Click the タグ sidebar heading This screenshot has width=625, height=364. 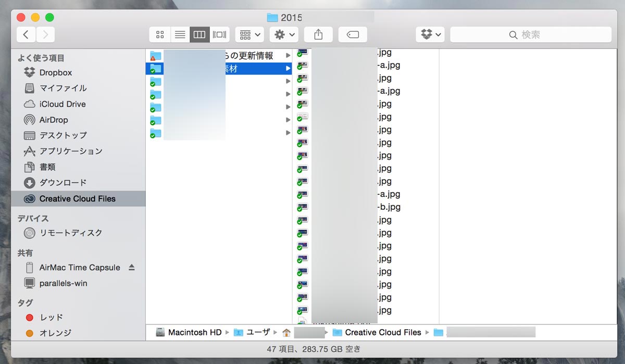point(25,303)
